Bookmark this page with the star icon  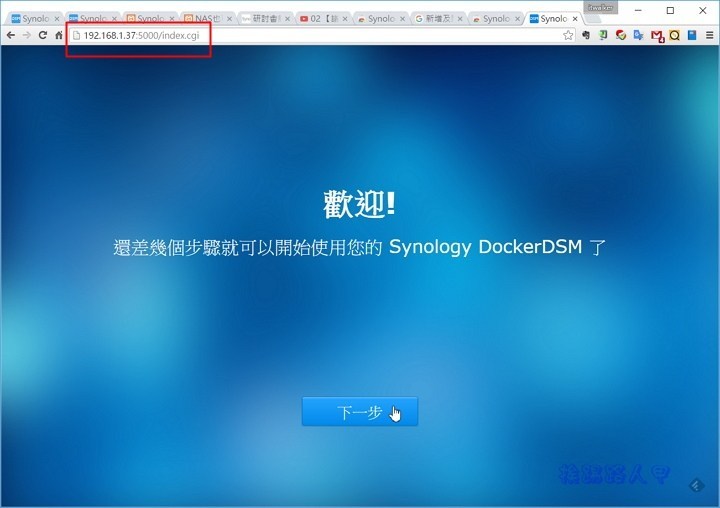568,35
